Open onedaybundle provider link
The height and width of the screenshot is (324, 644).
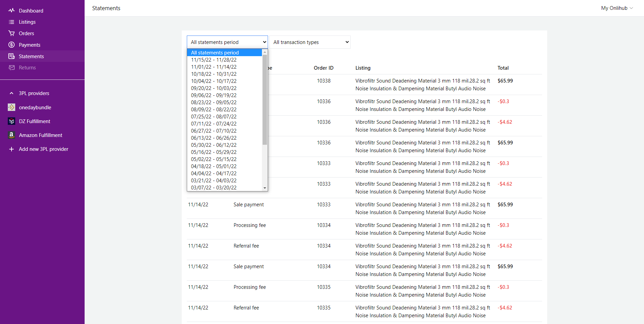[35, 107]
